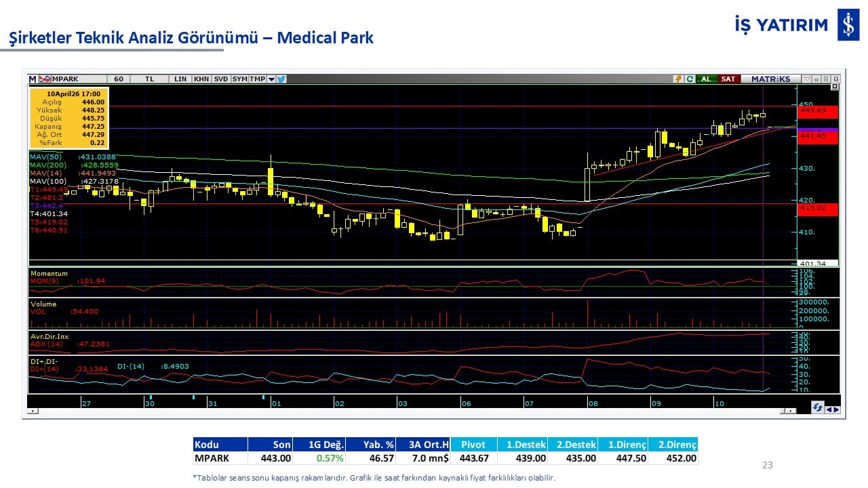Screen dimensions: 868x488
Task: Toggle LIN linear scale mode
Action: tap(180, 79)
